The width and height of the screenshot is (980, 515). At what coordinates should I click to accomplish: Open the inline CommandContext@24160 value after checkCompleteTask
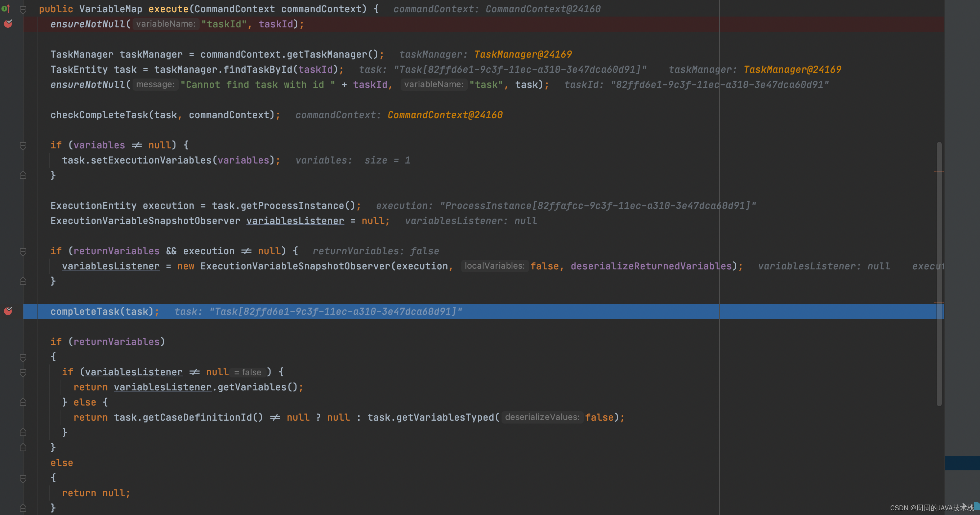pos(445,115)
